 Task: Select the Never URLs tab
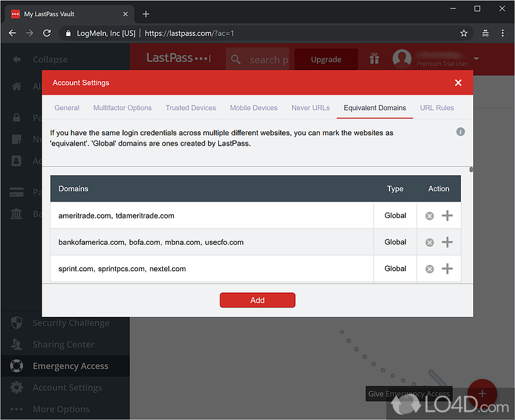point(310,108)
